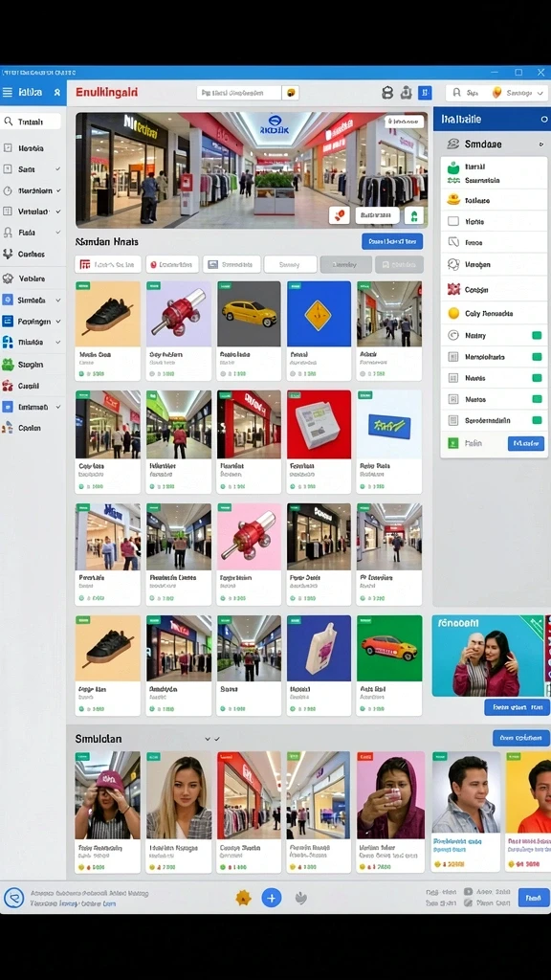Click the blue button beside Samdan Hnais heading

[391, 241]
